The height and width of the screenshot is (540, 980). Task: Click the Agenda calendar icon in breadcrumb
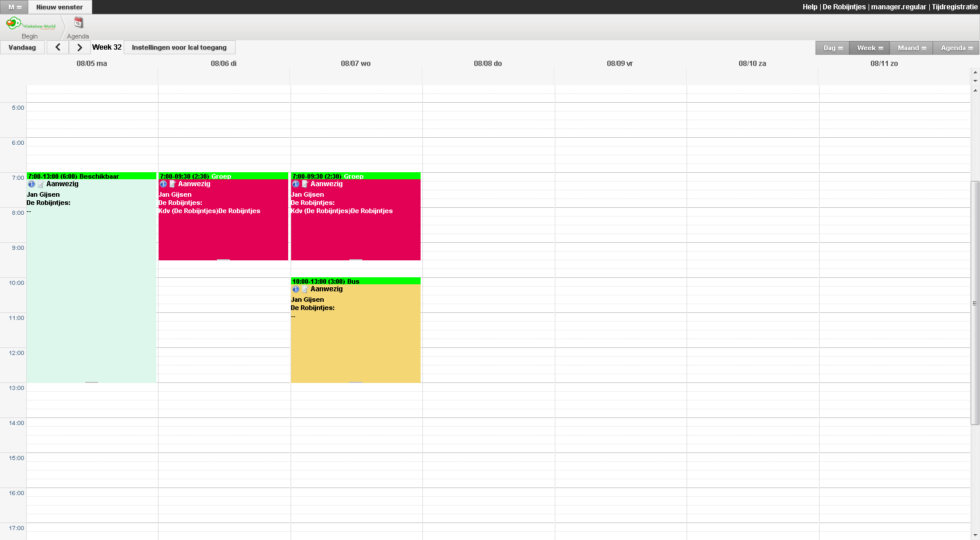[78, 23]
